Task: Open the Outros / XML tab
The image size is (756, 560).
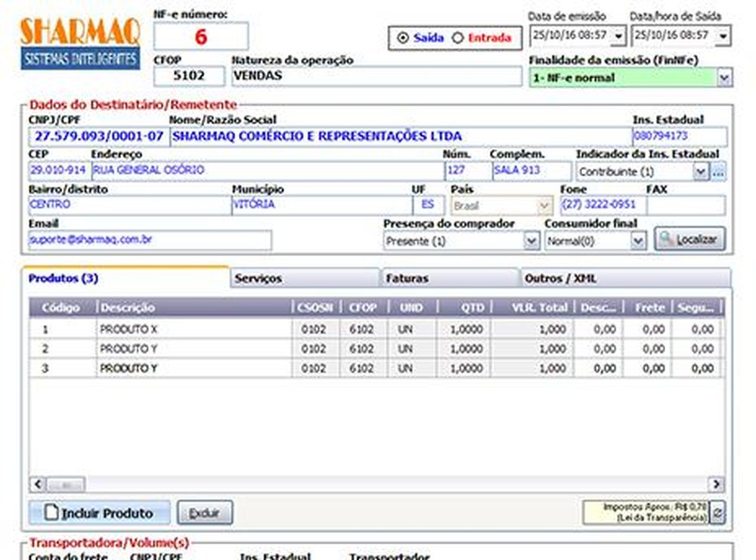Action: tap(625, 279)
